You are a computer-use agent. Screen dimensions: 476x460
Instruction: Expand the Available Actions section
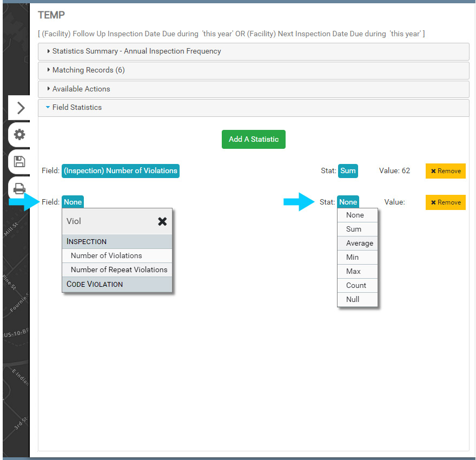pyautogui.click(x=81, y=89)
